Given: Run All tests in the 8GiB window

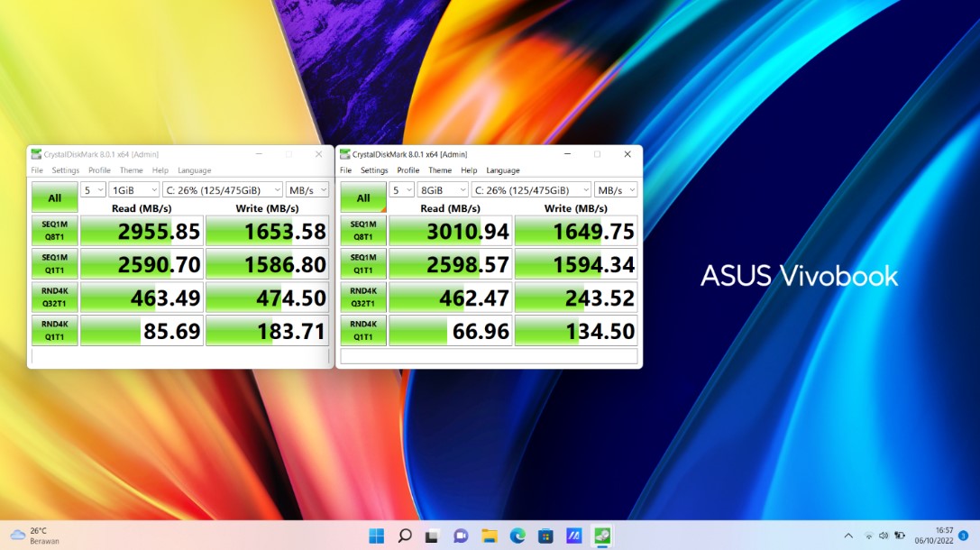Looking at the screenshot, I should coord(363,197).
